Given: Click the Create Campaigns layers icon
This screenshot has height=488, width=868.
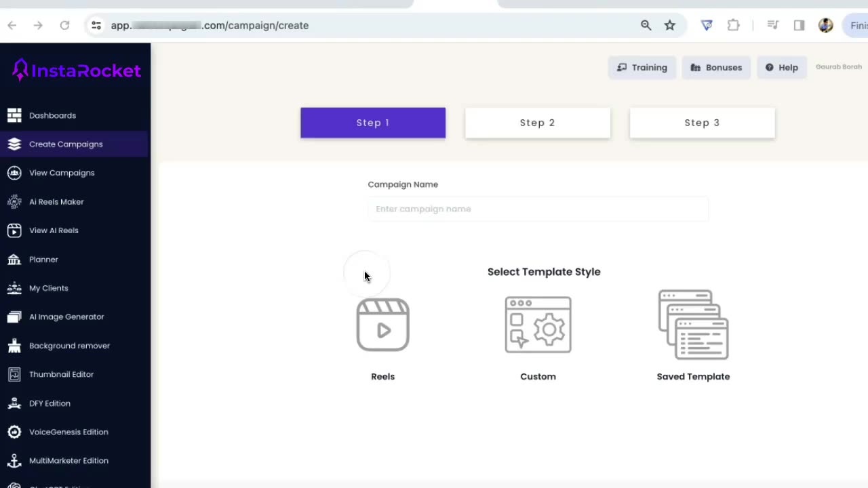Looking at the screenshot, I should tap(14, 144).
